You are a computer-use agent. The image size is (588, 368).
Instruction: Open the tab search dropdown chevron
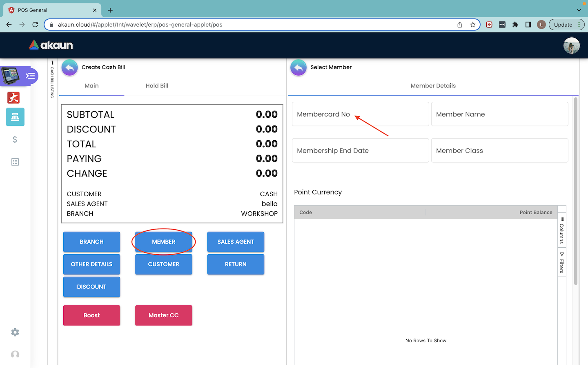579,10
